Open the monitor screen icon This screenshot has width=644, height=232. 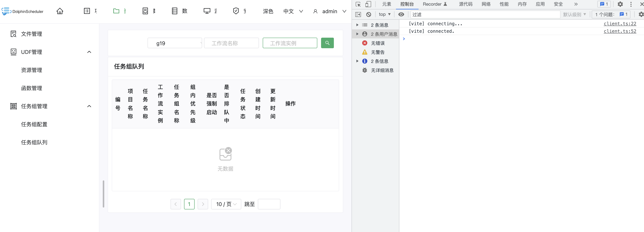click(x=207, y=11)
